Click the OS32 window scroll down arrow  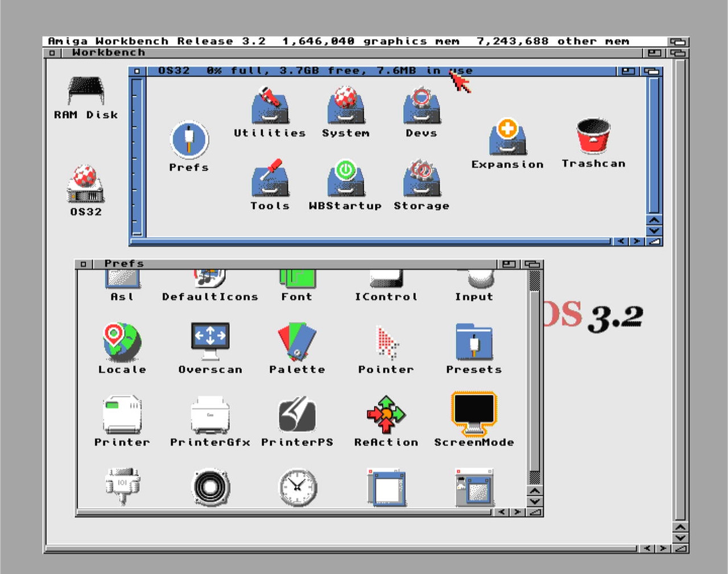[x=654, y=231]
